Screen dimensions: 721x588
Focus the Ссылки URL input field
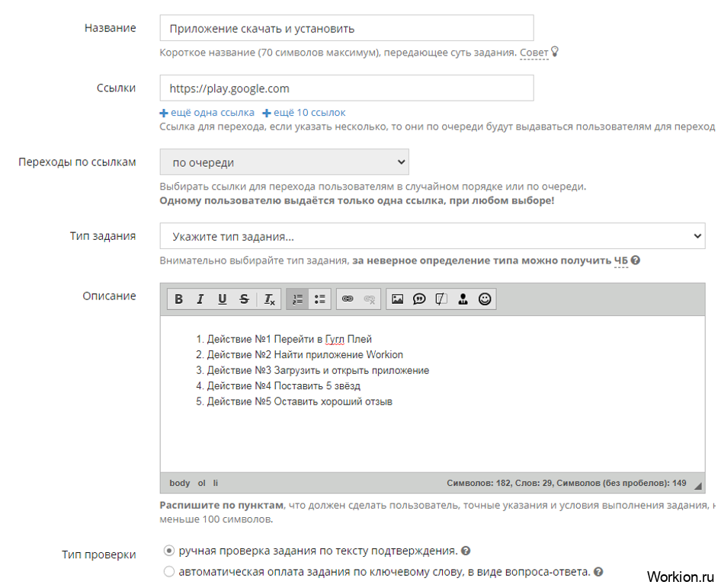(x=347, y=88)
